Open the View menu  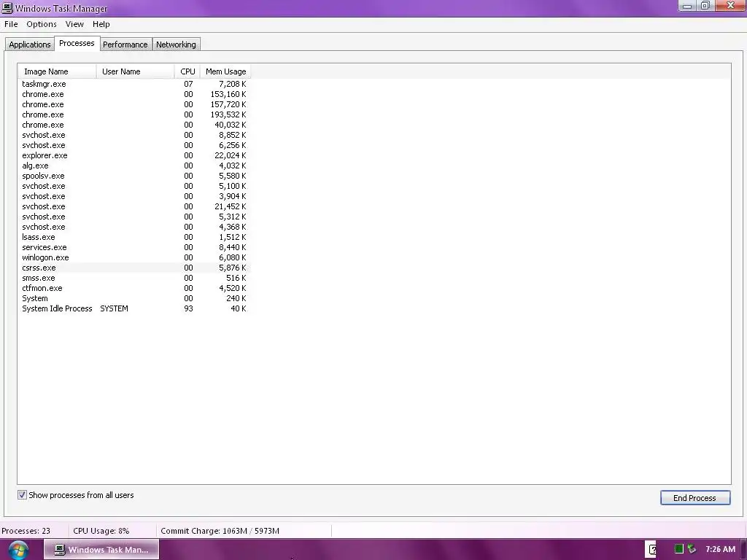pos(74,24)
